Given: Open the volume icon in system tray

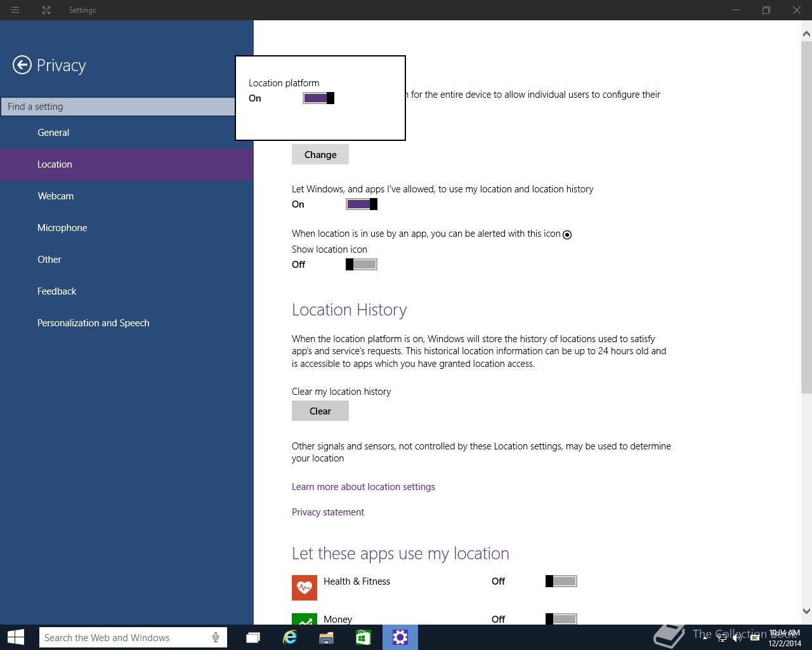Looking at the screenshot, I should (x=737, y=638).
